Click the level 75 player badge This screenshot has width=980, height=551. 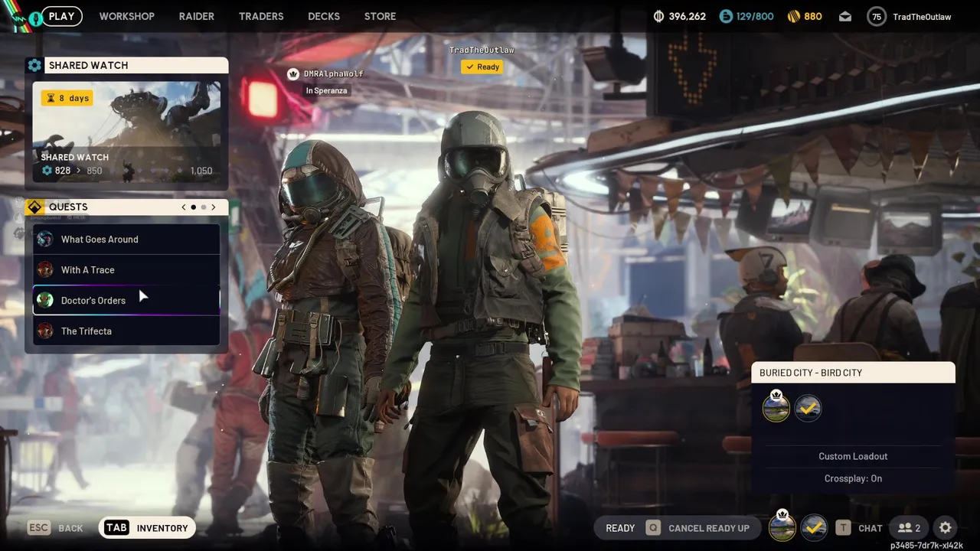pyautogui.click(x=877, y=17)
